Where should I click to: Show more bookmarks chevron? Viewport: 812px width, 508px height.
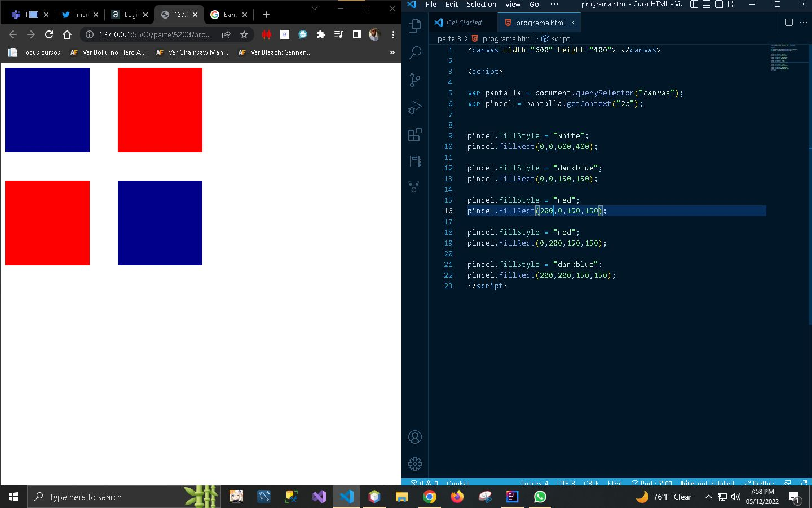pos(392,52)
